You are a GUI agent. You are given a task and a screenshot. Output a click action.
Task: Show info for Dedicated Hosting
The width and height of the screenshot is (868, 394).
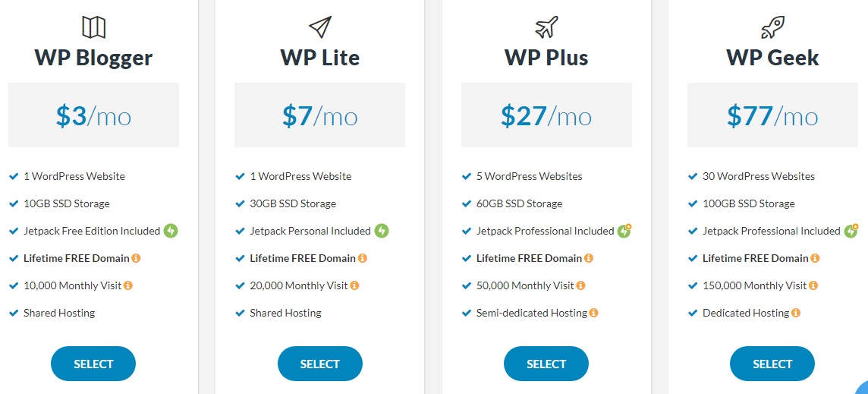(795, 313)
